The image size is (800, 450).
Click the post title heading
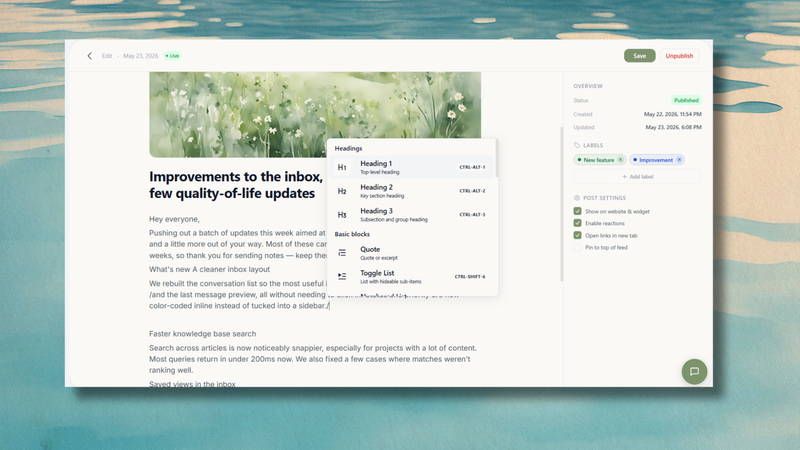[236, 185]
